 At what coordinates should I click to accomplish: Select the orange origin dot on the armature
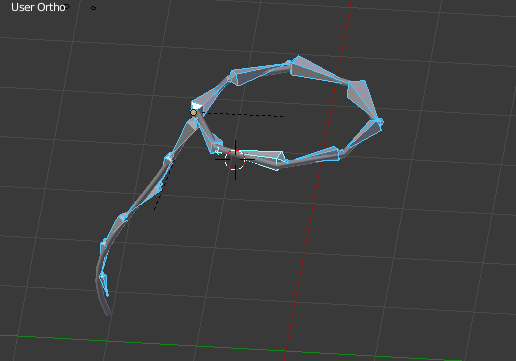pos(194,113)
